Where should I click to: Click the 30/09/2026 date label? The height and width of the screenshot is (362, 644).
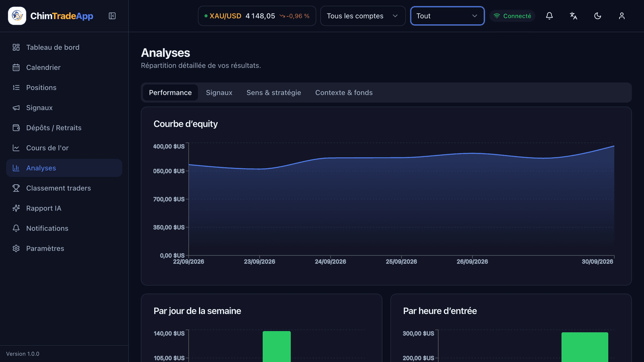click(x=597, y=262)
